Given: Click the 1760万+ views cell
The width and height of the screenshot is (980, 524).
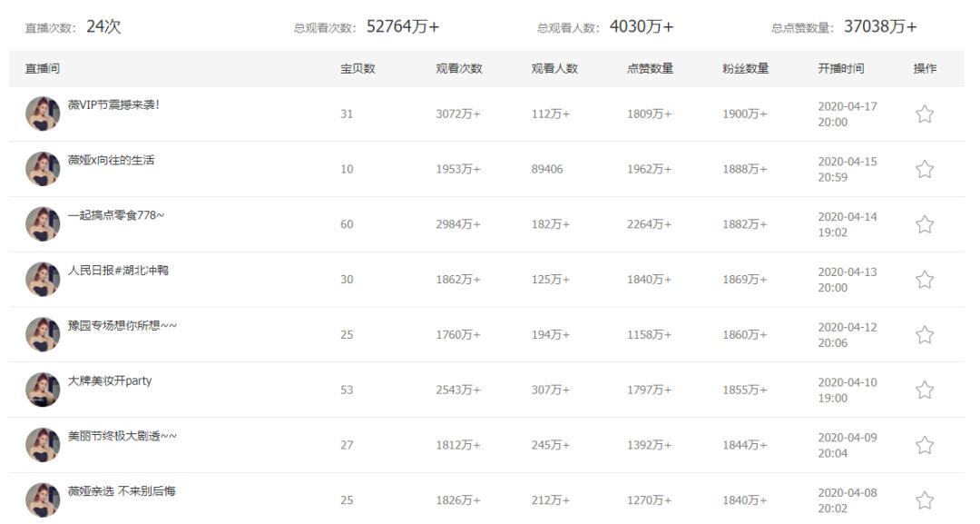Looking at the screenshot, I should [x=458, y=334].
